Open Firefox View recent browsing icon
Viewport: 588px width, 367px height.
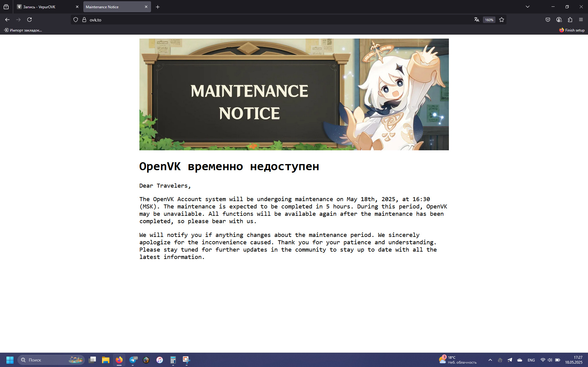click(x=6, y=7)
